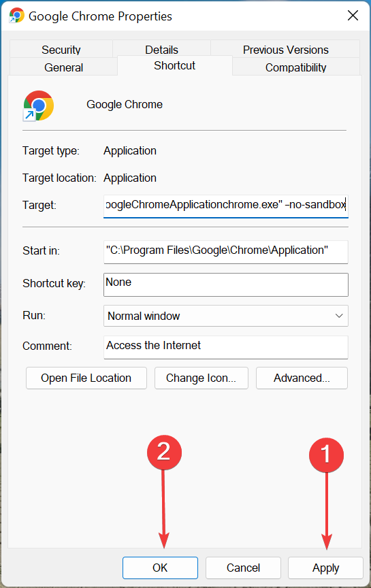Viewport: 371px width, 588px height.
Task: Click the Run dropdown chevron arrow
Action: click(x=339, y=316)
